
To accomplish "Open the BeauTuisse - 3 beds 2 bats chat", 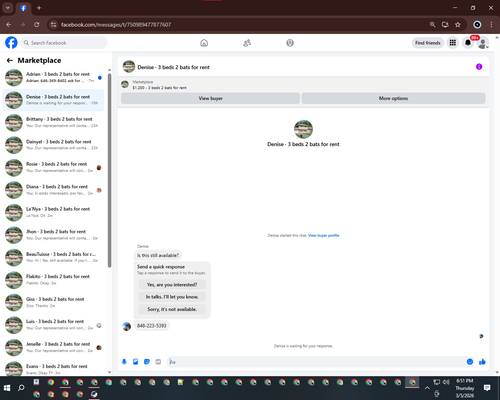I will 53,257.
